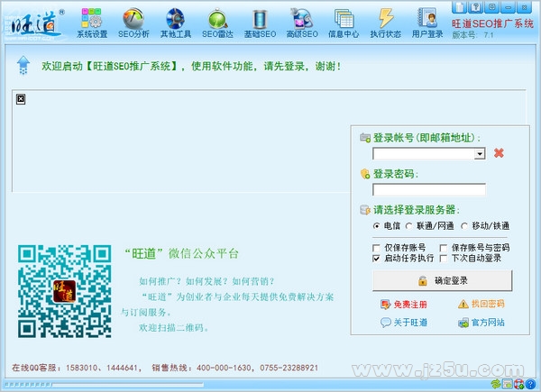This screenshot has width=541, height=392.
Task: Click the 旺道 logo
Action: [34, 23]
